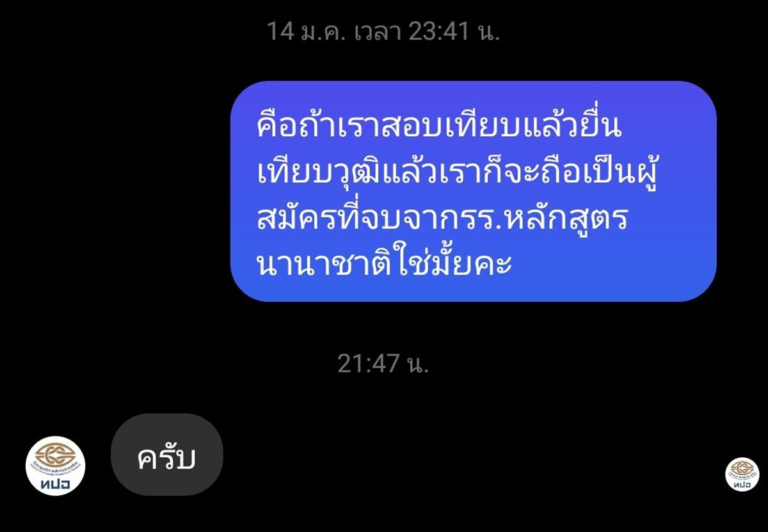This screenshot has width=768, height=532.
Task: Open the ทปอ sender profile avatar
Action: click(55, 465)
